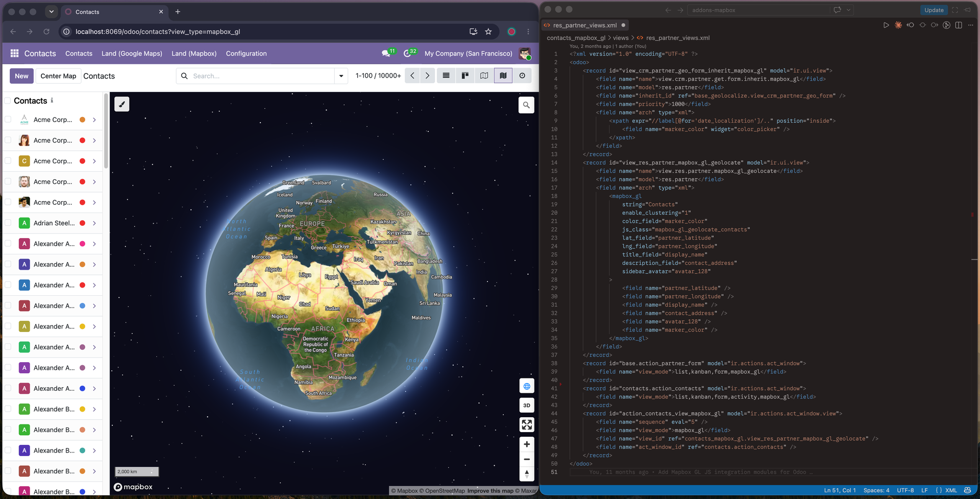This screenshot has width=980, height=499.
Task: Check the Alexander B row with teal dot
Action: click(8, 450)
